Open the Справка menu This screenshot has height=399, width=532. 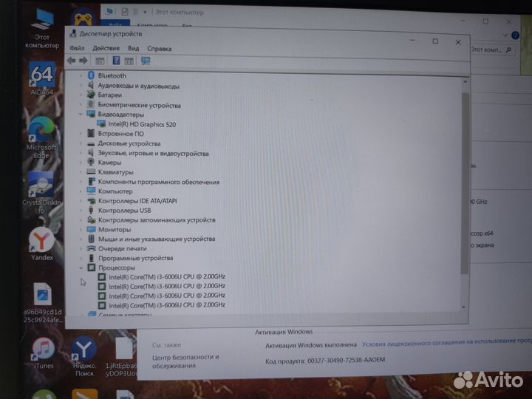click(159, 49)
